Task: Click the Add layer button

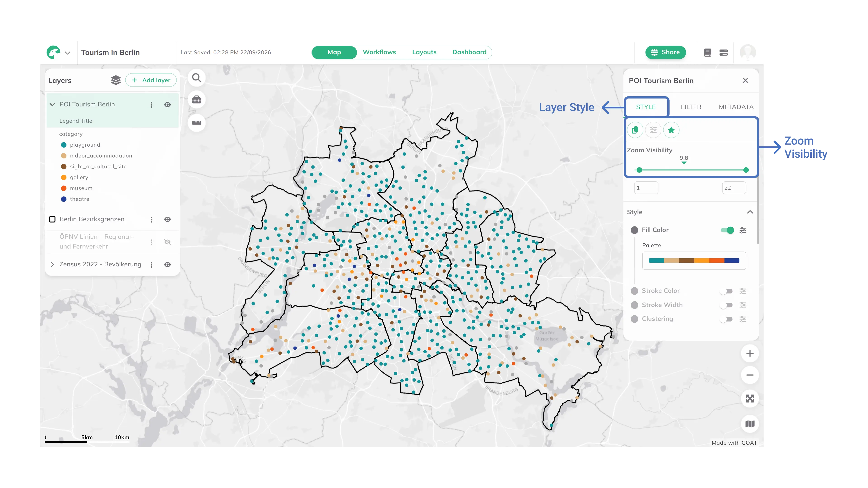Action: pos(151,80)
